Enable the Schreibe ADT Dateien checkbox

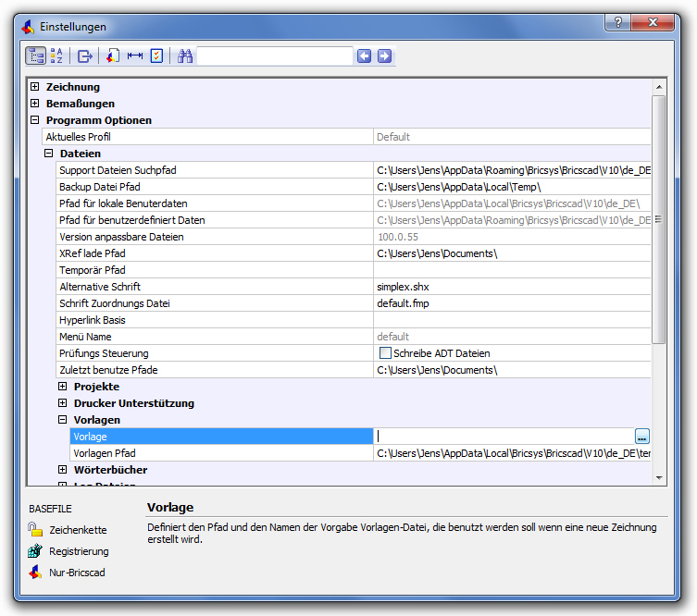(x=385, y=353)
